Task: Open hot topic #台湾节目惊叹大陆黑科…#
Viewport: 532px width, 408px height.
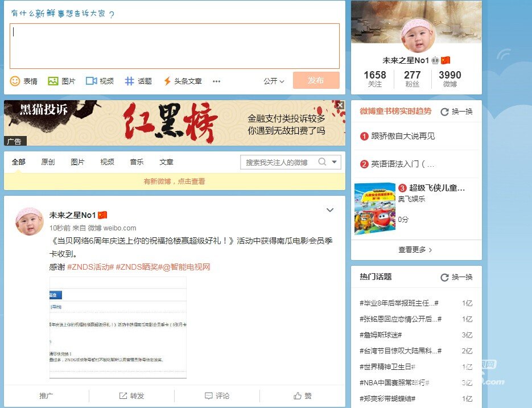Action: [401, 351]
